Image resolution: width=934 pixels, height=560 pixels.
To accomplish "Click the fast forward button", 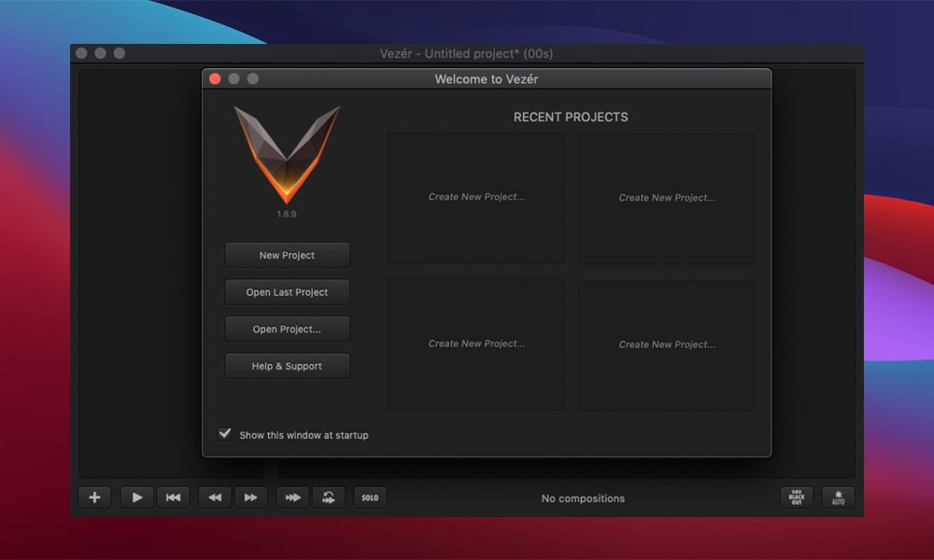I will point(250,497).
